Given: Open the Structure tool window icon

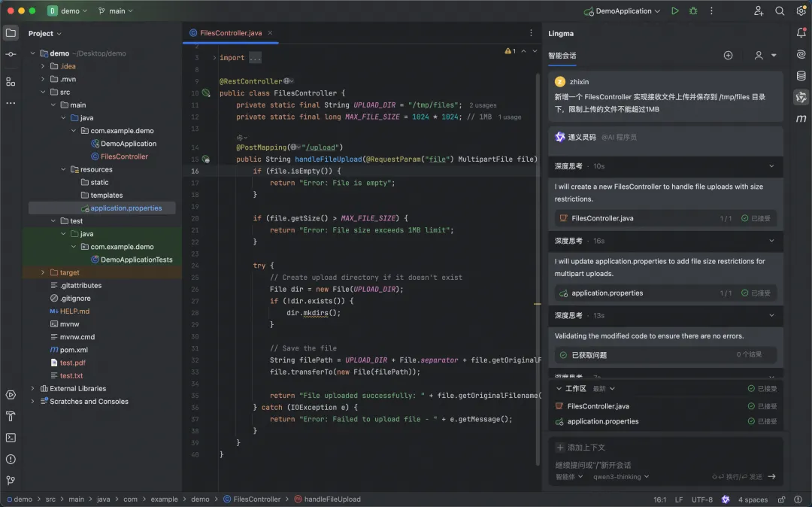Looking at the screenshot, I should click(11, 82).
